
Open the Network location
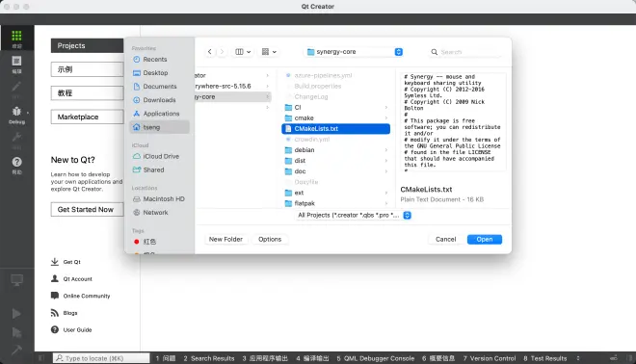click(159, 213)
